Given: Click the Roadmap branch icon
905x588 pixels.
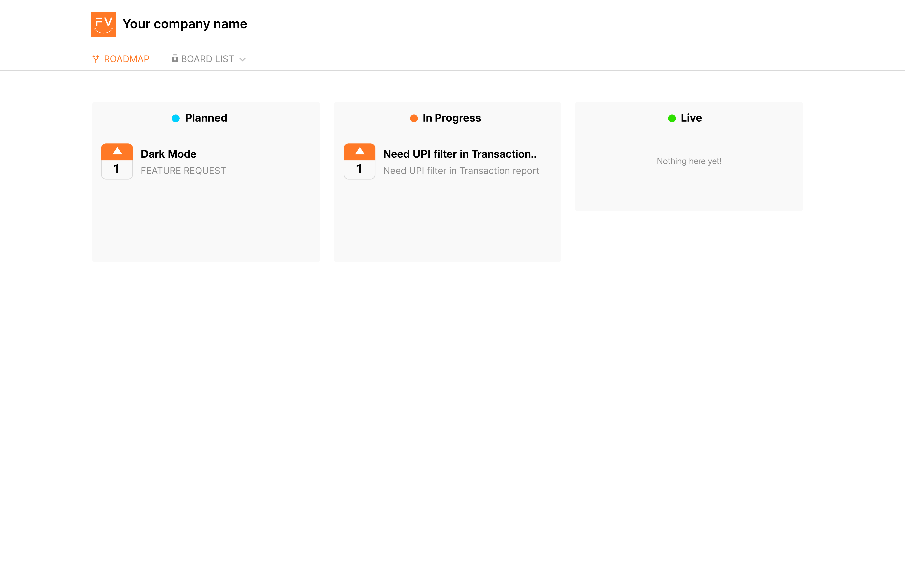Looking at the screenshot, I should point(96,59).
